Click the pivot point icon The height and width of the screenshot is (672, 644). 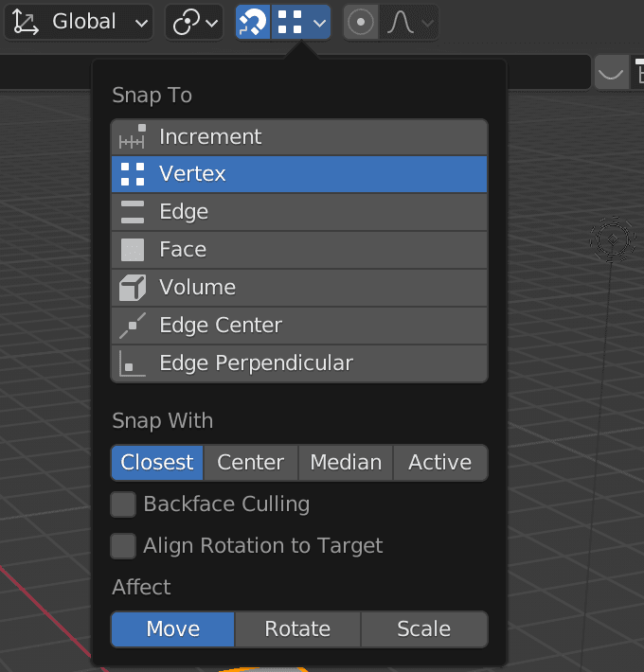(187, 22)
